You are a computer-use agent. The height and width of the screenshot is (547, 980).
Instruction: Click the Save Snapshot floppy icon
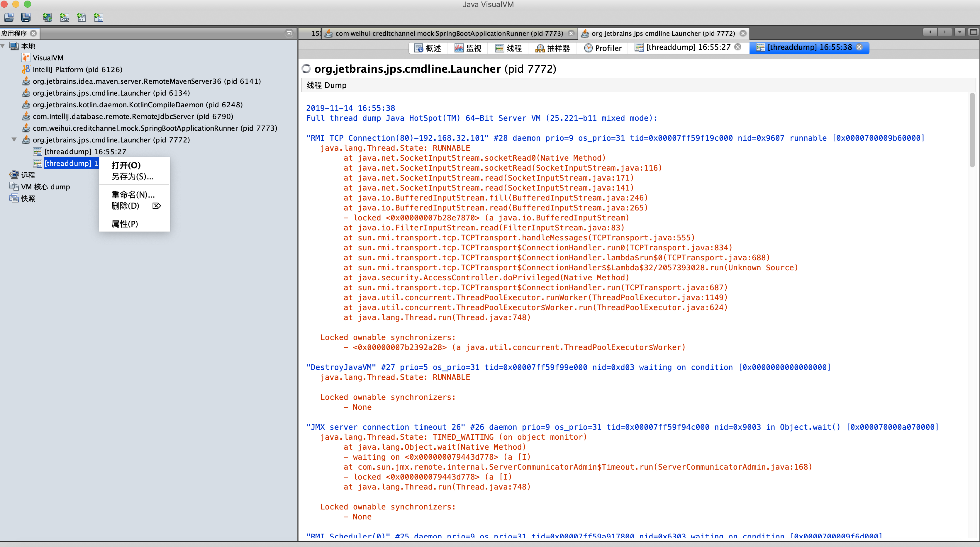click(x=26, y=17)
